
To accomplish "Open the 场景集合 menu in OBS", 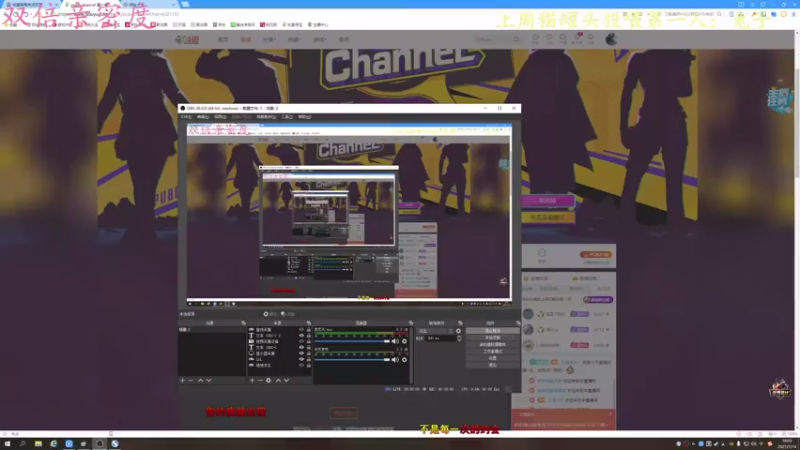I will click(266, 117).
